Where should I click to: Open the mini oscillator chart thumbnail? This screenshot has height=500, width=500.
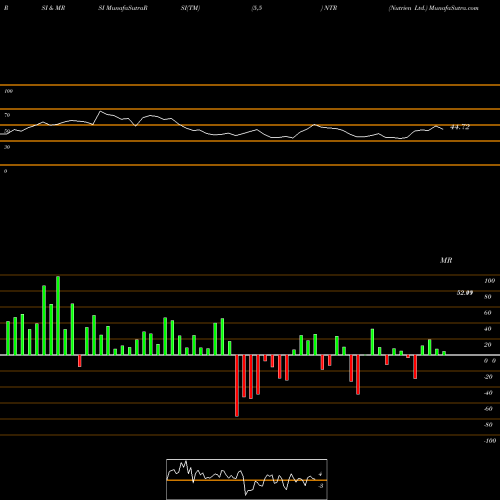[247, 479]
